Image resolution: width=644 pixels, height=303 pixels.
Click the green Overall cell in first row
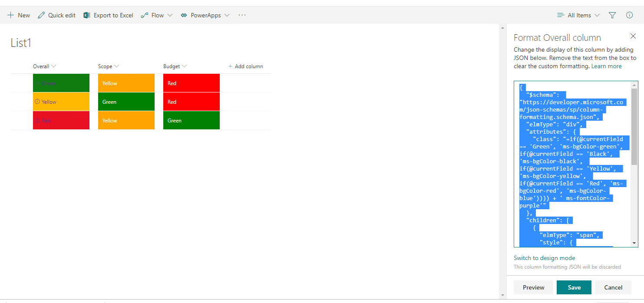[x=61, y=83]
